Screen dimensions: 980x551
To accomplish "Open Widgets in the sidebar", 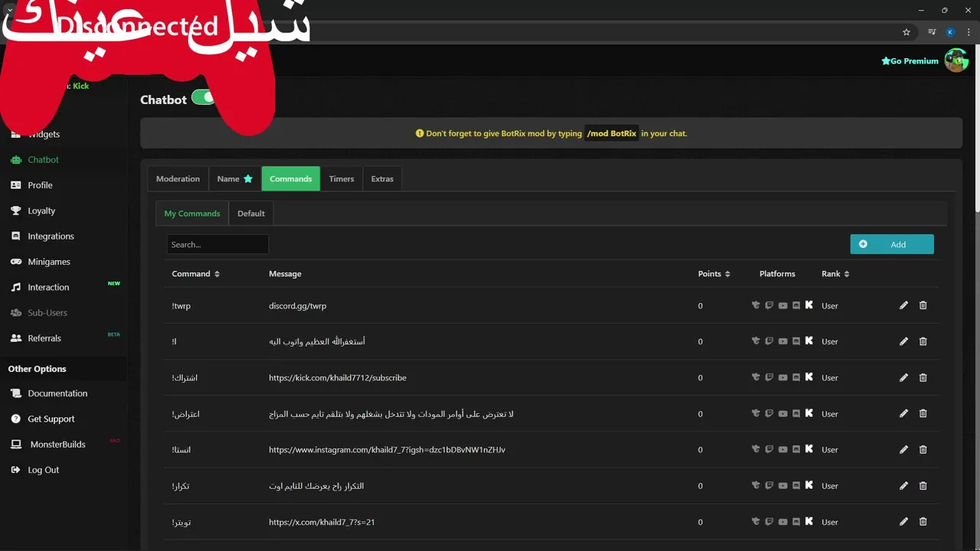I will point(44,134).
